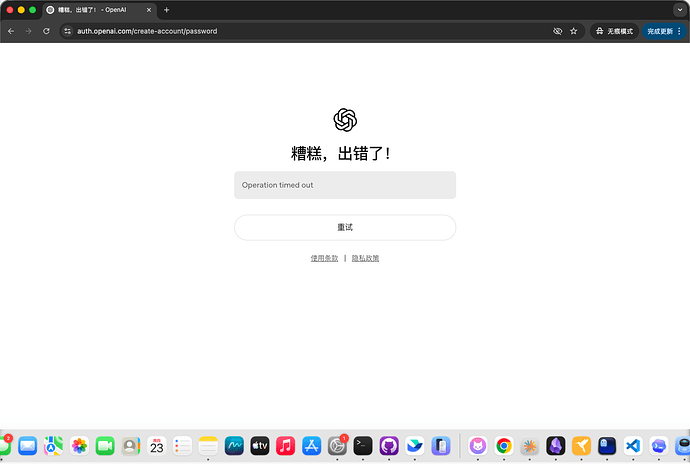690x464 pixels.
Task: Open Terminal from the dock
Action: click(363, 446)
